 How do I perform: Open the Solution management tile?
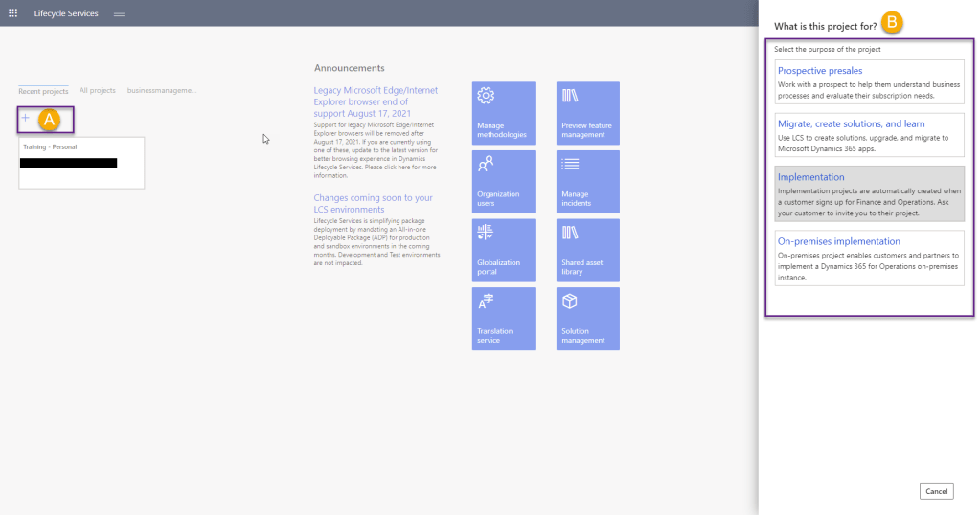click(x=587, y=319)
